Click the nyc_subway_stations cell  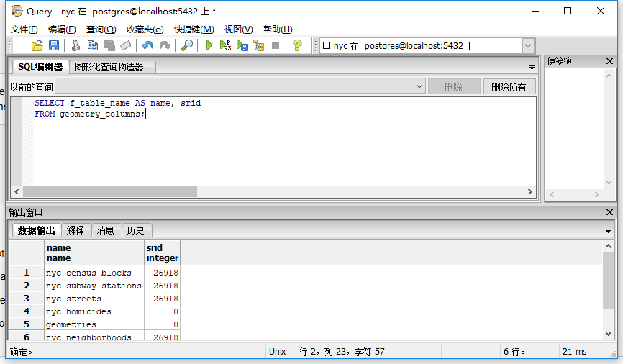(x=94, y=286)
